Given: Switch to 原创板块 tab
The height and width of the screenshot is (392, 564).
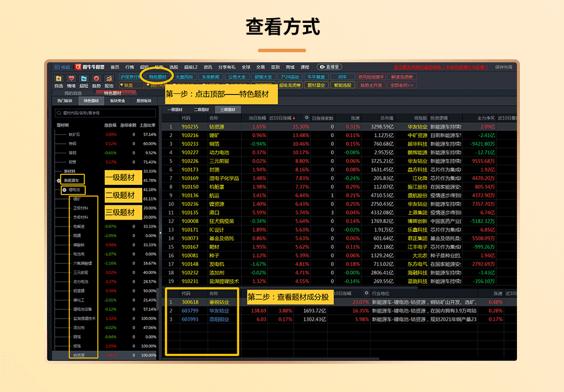Looking at the screenshot, I should click(x=144, y=101).
